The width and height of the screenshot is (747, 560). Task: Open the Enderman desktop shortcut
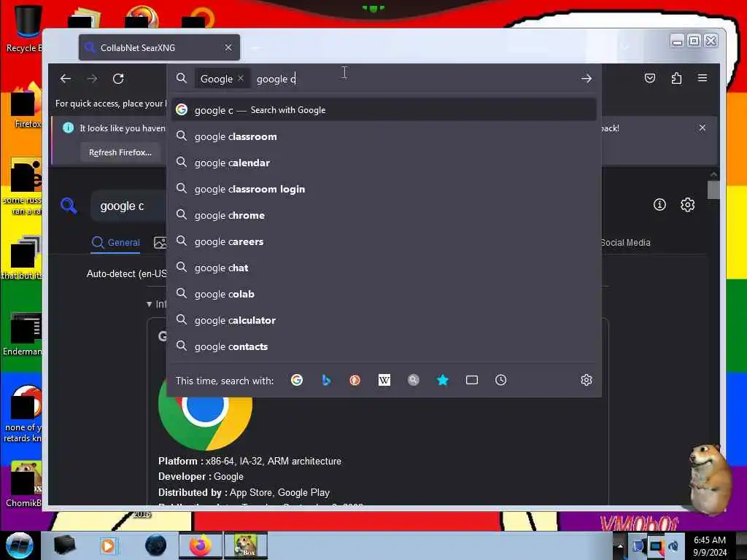tap(23, 335)
